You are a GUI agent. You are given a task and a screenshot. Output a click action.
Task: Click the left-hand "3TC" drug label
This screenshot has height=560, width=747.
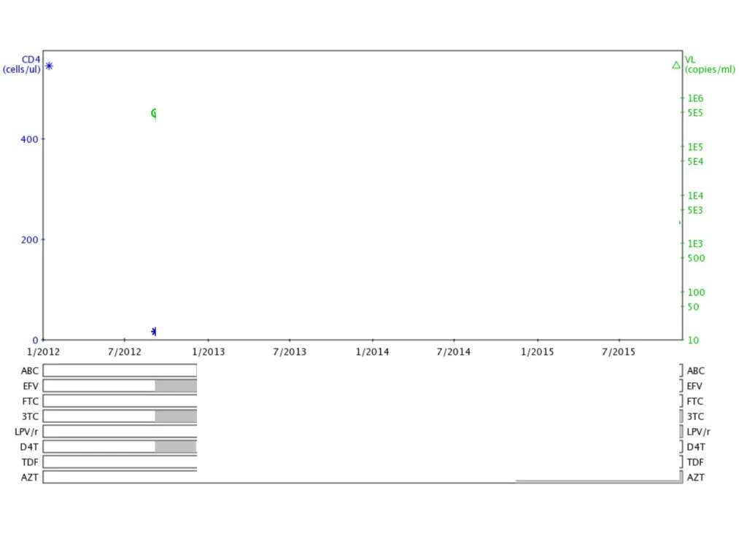[30, 416]
